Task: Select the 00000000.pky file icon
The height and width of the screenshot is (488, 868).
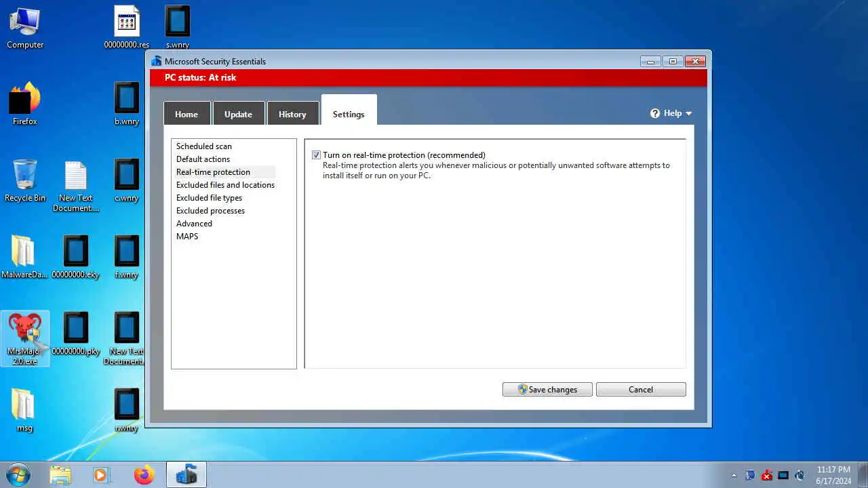Action: 76,334
